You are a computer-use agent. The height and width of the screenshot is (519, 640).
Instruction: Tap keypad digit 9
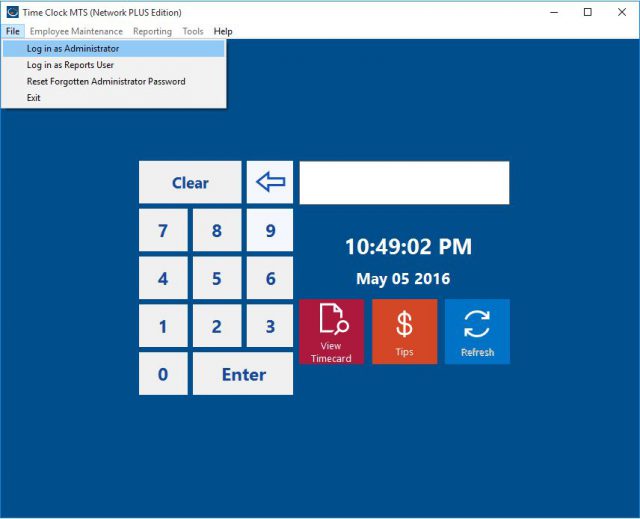coord(270,230)
